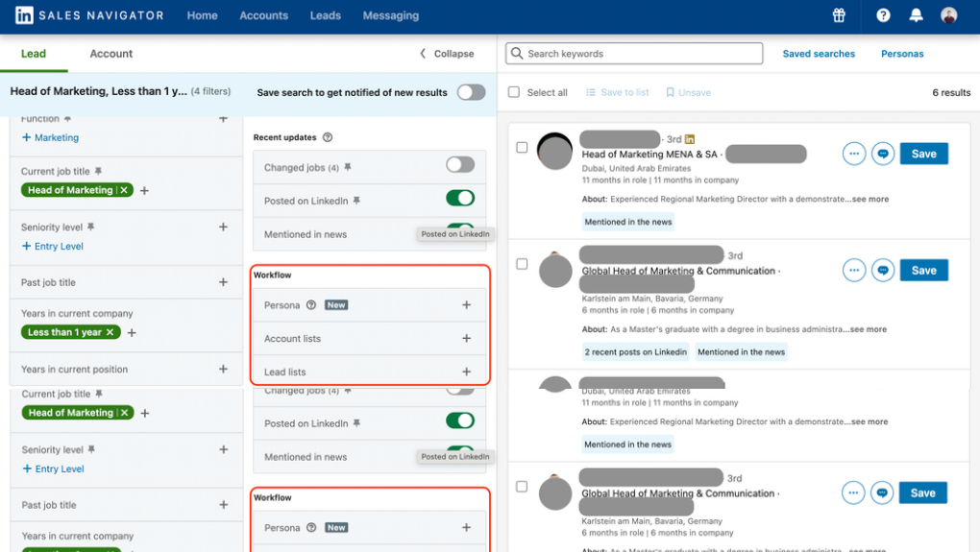Add another value beside Less than 1 year
This screenshot has width=980, height=552.
pyautogui.click(x=132, y=333)
